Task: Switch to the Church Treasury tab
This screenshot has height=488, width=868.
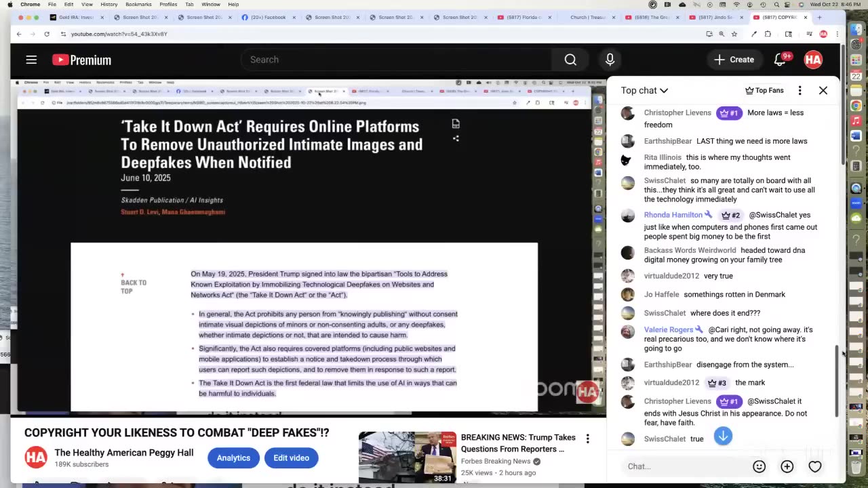Action: pyautogui.click(x=587, y=18)
